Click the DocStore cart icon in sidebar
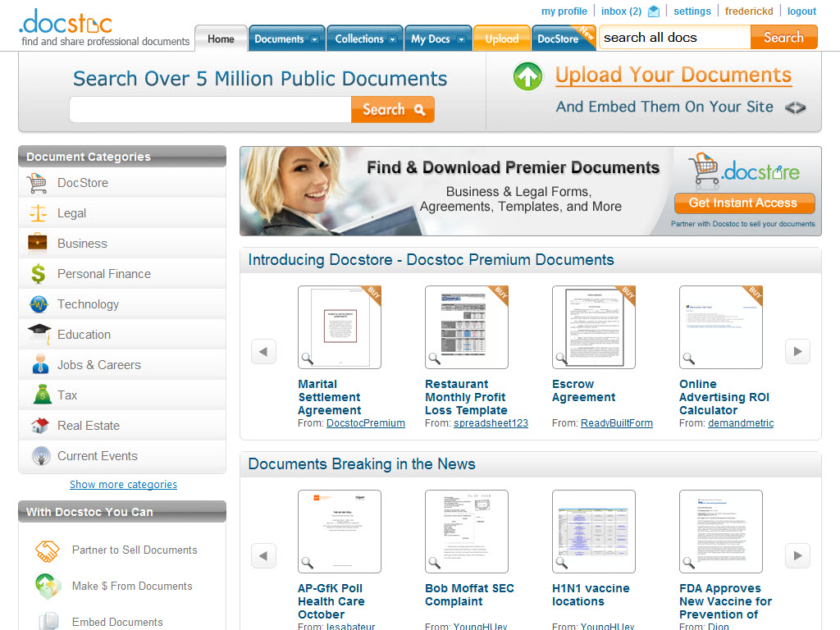This screenshot has height=630, width=840. pos(37,182)
